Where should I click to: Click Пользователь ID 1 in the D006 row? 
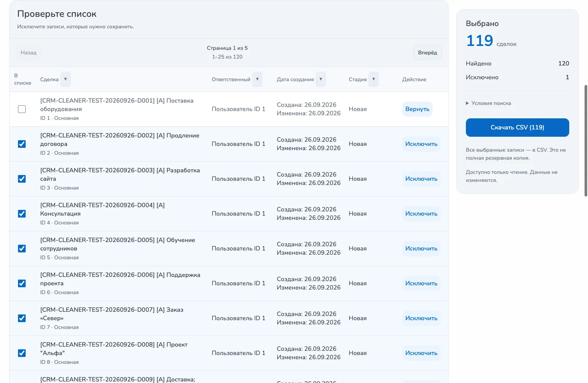238,283
